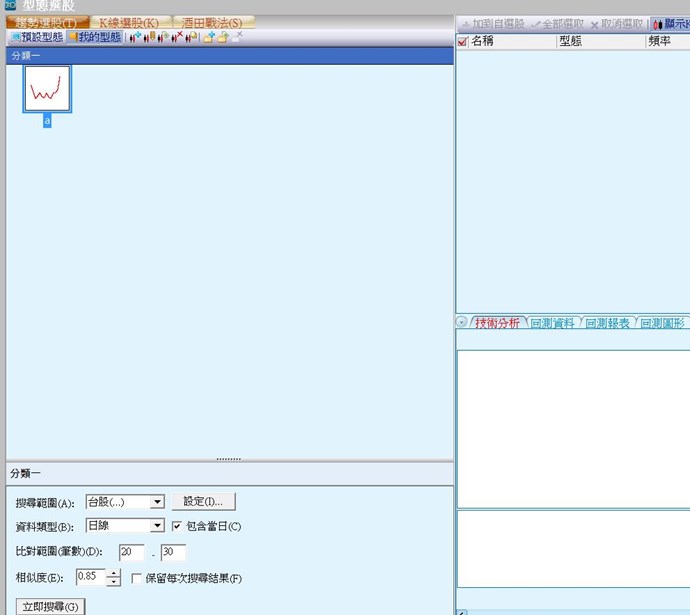The image size is (690, 615).
Task: Select 我的型態 my patterns button
Action: [95, 37]
